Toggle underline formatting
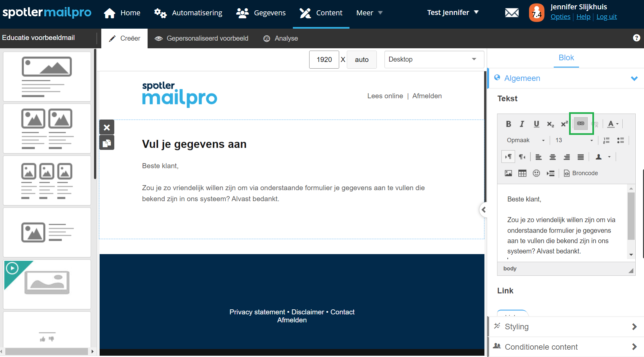Screen dimensions: 644x357 (536, 124)
